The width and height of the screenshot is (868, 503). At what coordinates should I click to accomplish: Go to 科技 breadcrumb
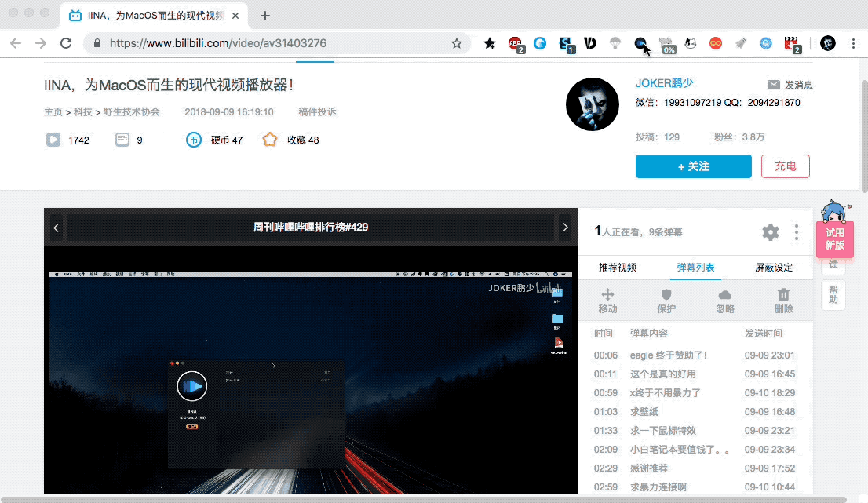click(83, 111)
